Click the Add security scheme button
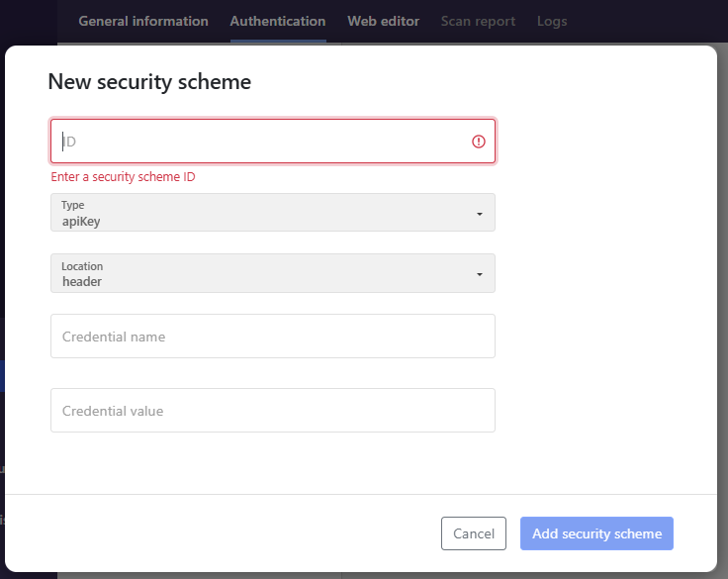 [x=596, y=533]
